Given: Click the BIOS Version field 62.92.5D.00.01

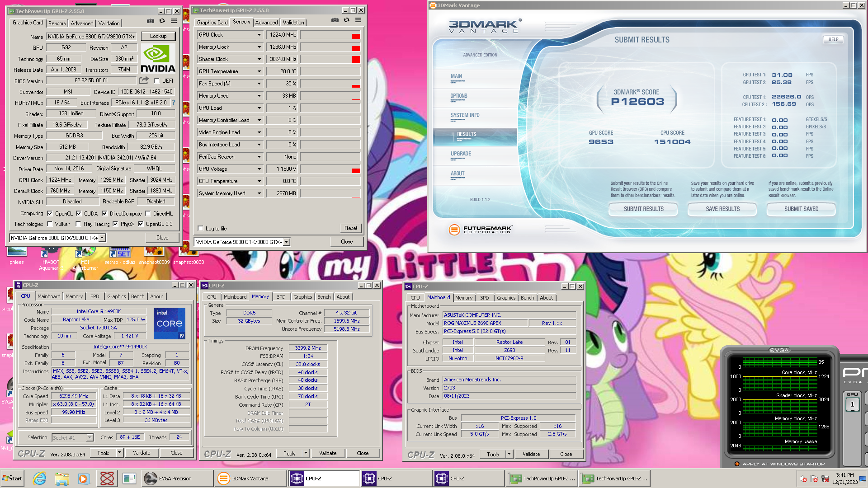Looking at the screenshot, I should coord(91,80).
